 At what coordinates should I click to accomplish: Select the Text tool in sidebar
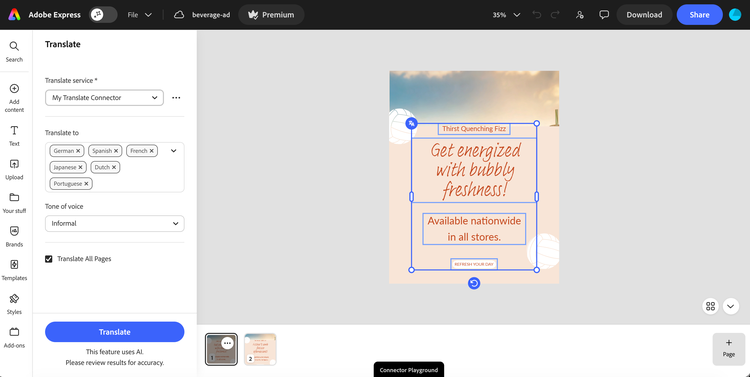click(x=14, y=136)
